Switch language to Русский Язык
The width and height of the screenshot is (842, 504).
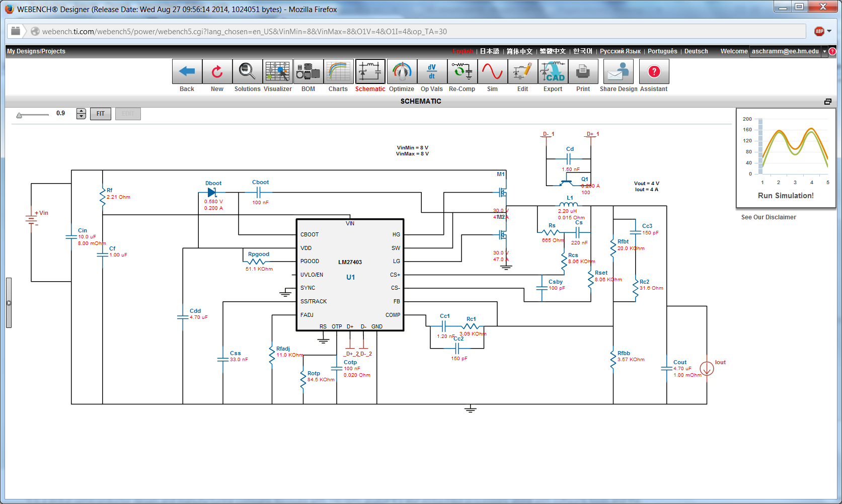click(x=620, y=51)
